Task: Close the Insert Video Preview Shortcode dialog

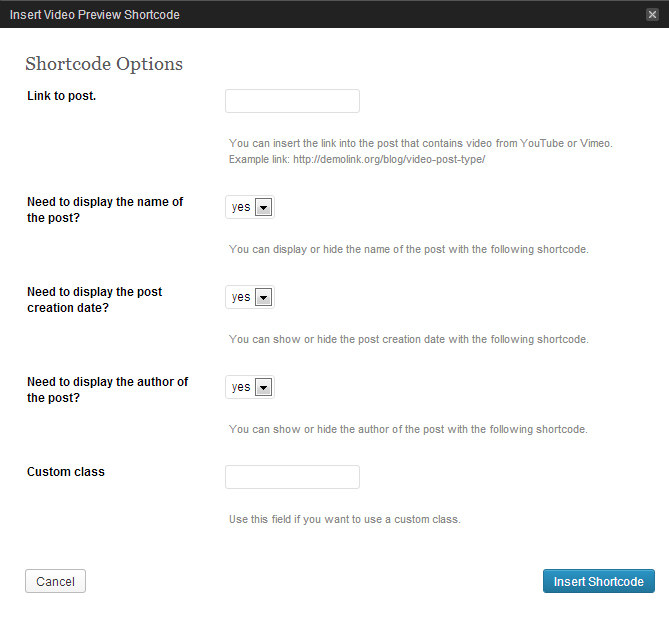Action: [652, 14]
